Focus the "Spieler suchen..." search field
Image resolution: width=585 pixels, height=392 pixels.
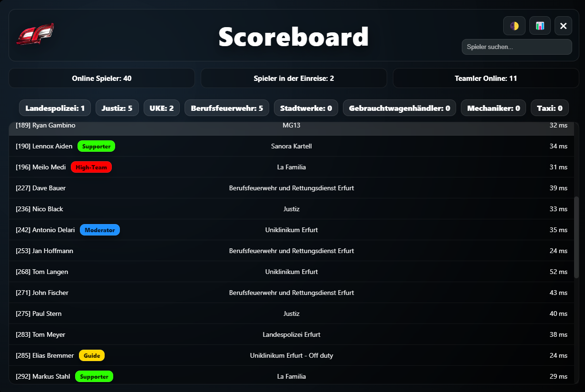click(517, 47)
